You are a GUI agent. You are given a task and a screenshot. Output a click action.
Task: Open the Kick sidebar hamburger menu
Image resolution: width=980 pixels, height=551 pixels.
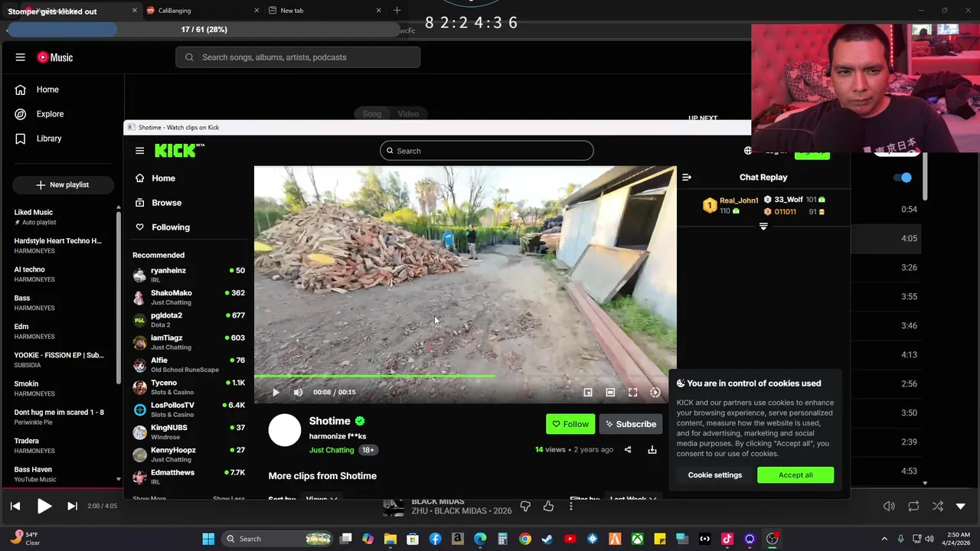(139, 151)
